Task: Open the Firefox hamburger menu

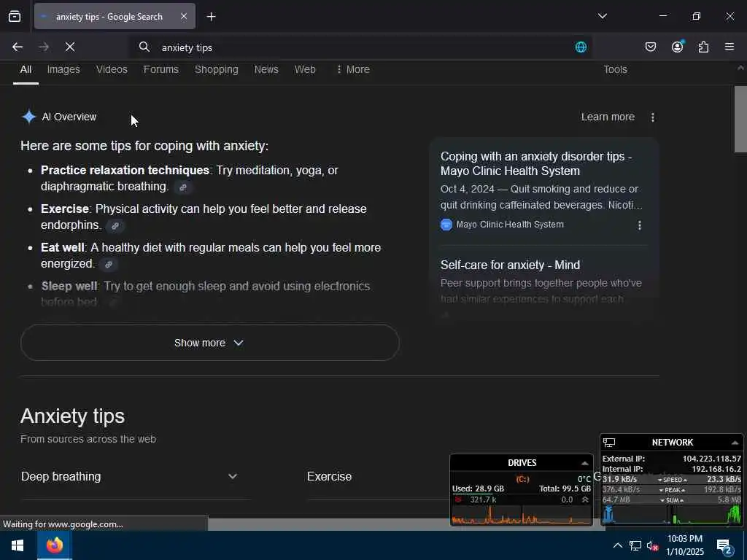Action: (729, 47)
